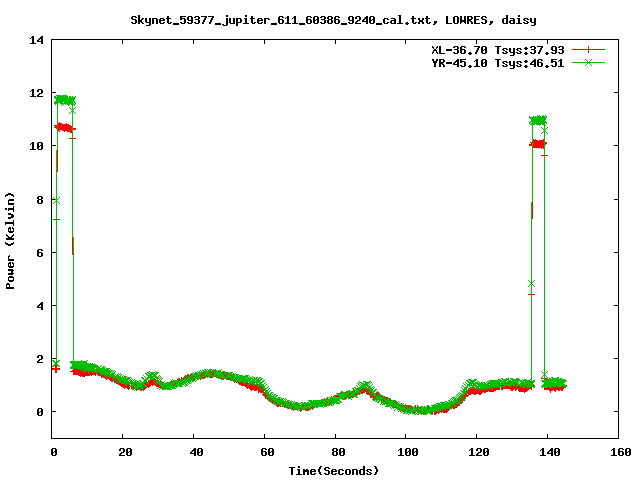Click the x-axis tick label 160
640x480 pixels.
point(621,452)
